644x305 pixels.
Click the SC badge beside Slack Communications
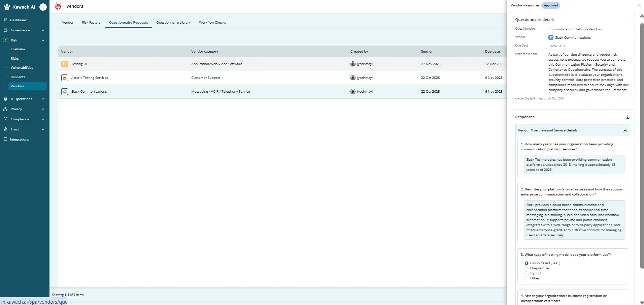tap(551, 38)
